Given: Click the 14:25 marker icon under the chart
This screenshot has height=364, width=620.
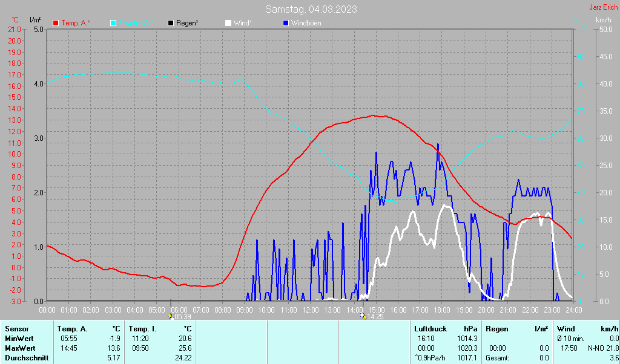Looking at the screenshot, I should click(x=363, y=316).
